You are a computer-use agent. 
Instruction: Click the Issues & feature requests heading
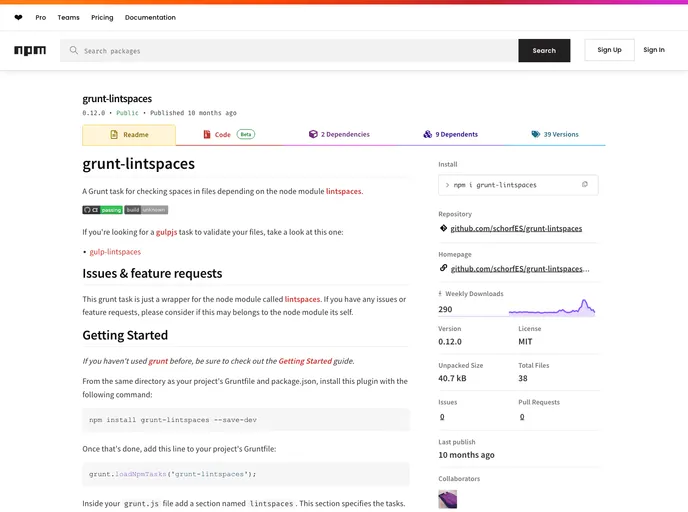(152, 273)
